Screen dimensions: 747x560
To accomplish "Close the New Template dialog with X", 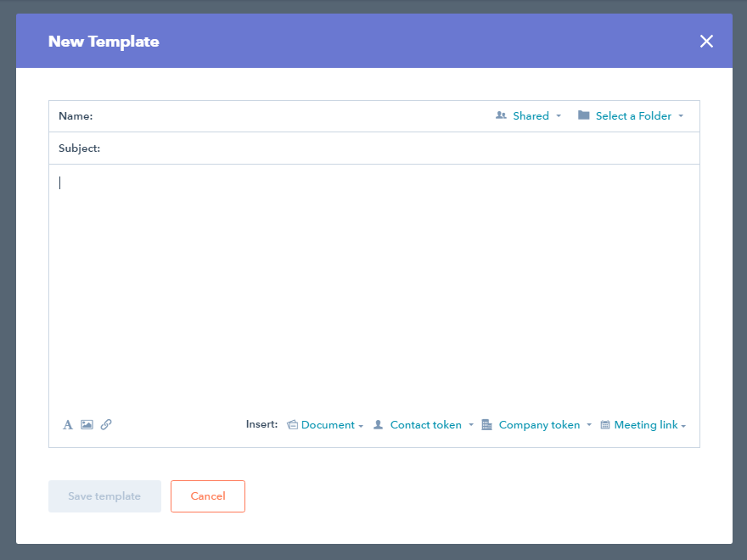I will pyautogui.click(x=706, y=42).
